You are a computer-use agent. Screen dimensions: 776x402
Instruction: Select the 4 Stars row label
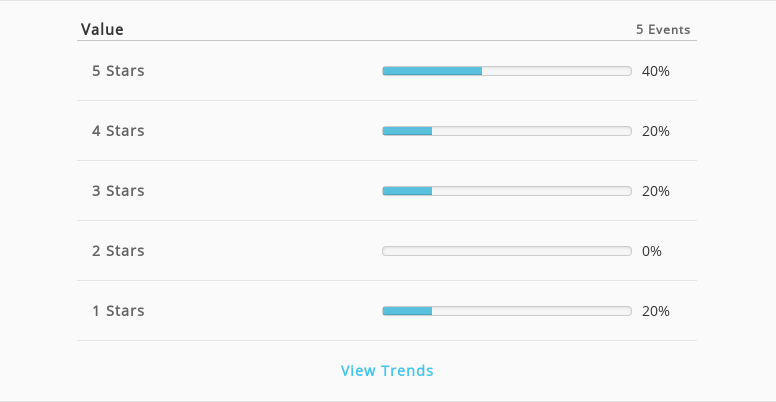(x=118, y=131)
